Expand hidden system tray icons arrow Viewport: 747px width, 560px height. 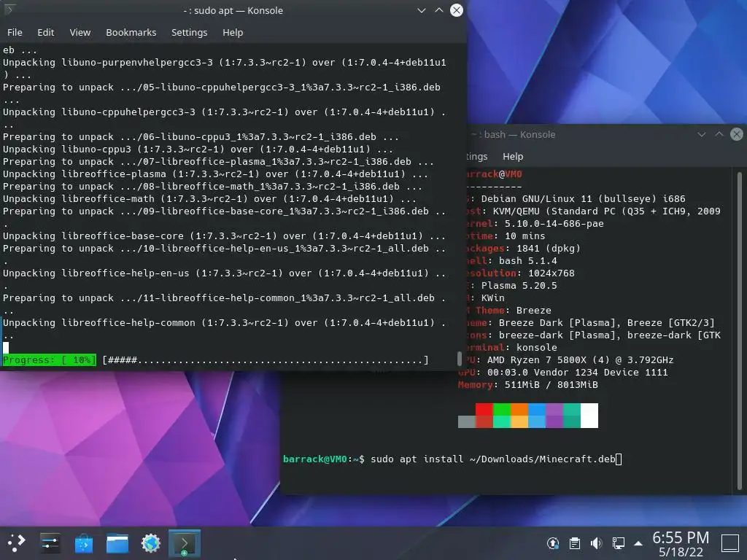point(638,543)
